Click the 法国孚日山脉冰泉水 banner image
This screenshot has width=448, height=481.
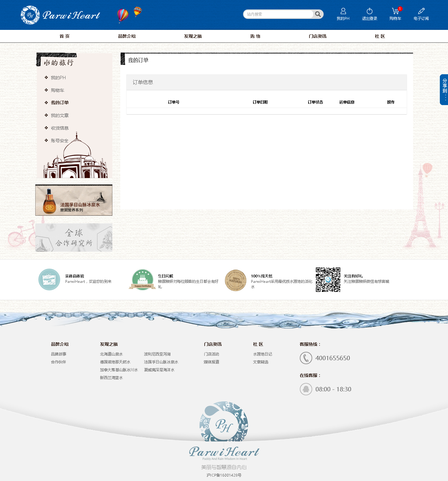[x=74, y=200]
